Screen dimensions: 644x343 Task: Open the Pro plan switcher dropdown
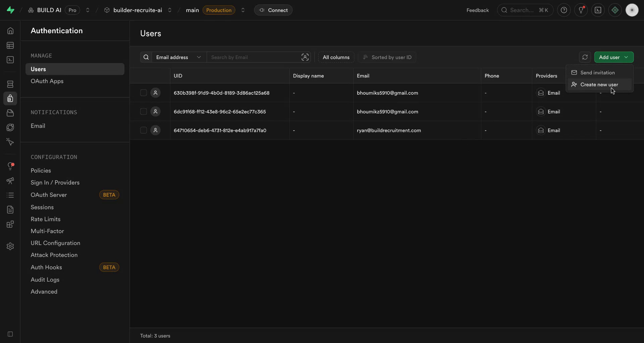pyautogui.click(x=88, y=10)
